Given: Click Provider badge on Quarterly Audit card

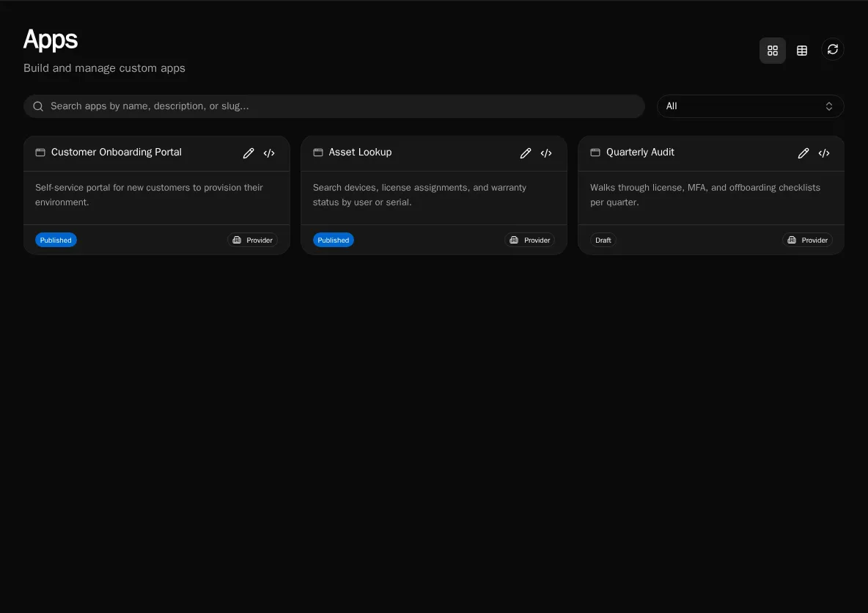Looking at the screenshot, I should coord(808,240).
